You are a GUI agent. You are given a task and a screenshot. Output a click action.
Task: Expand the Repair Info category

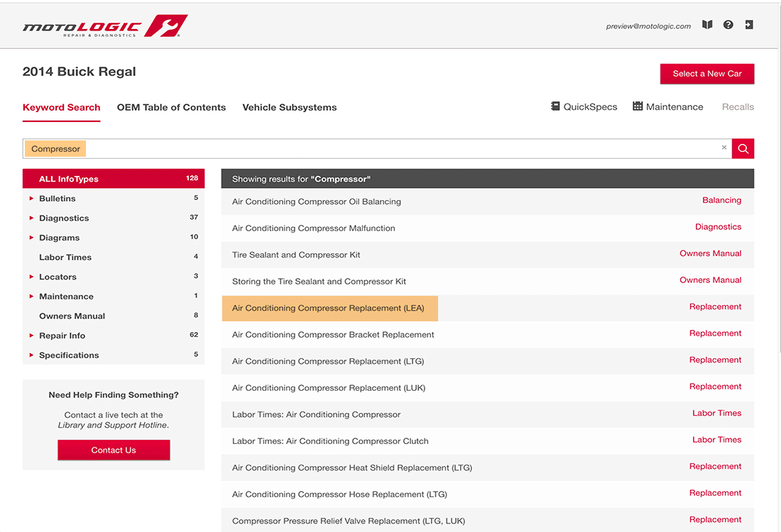62,336
